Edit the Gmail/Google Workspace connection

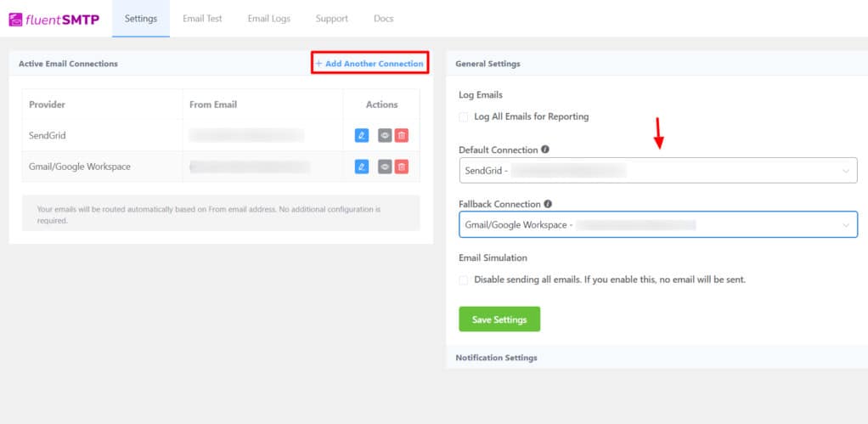point(362,167)
